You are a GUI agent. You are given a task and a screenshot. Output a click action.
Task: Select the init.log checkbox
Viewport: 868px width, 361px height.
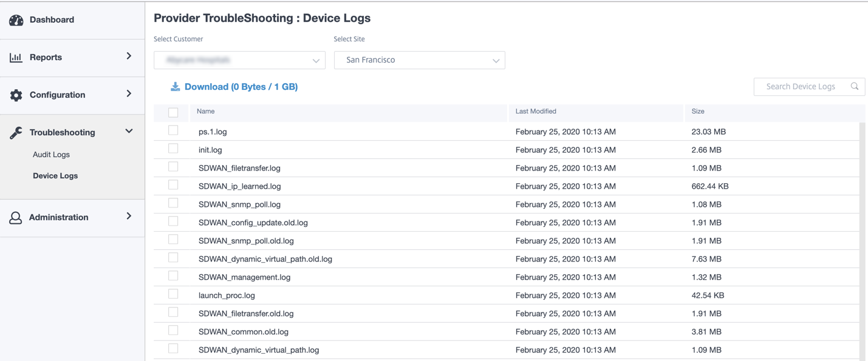[173, 149]
